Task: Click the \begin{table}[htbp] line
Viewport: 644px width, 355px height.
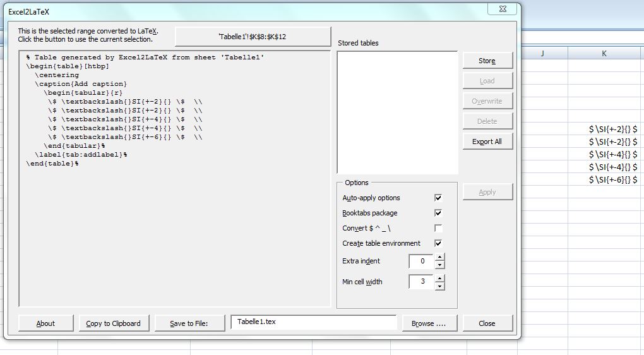Action: point(68,66)
